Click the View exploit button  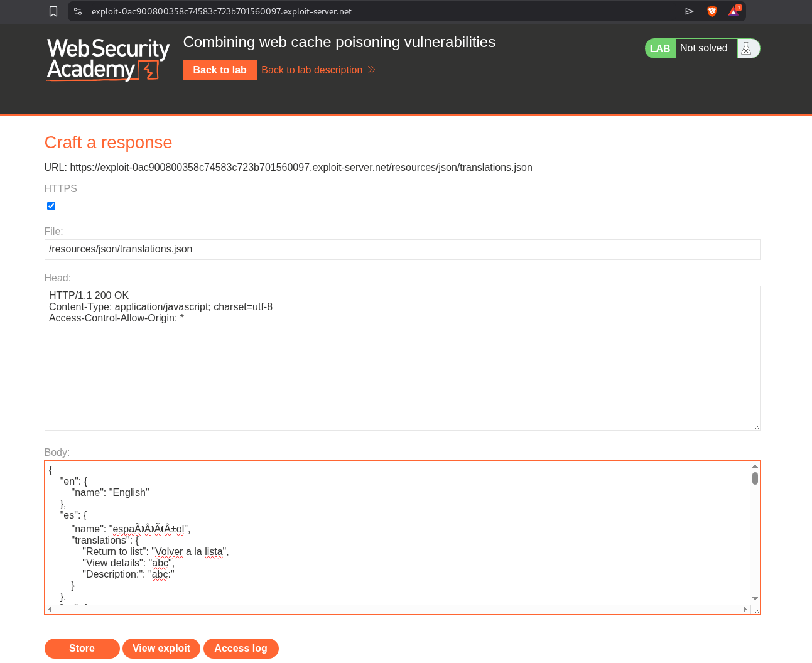tap(161, 648)
